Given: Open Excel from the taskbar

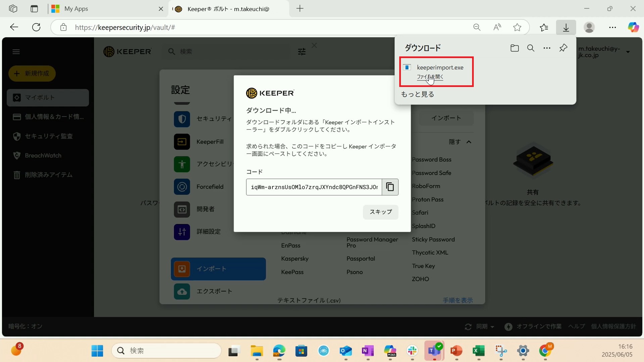Looking at the screenshot, I should point(478,351).
